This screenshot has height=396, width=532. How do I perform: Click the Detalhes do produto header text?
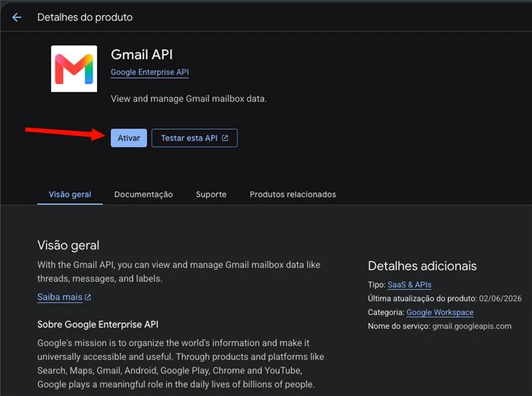85,17
